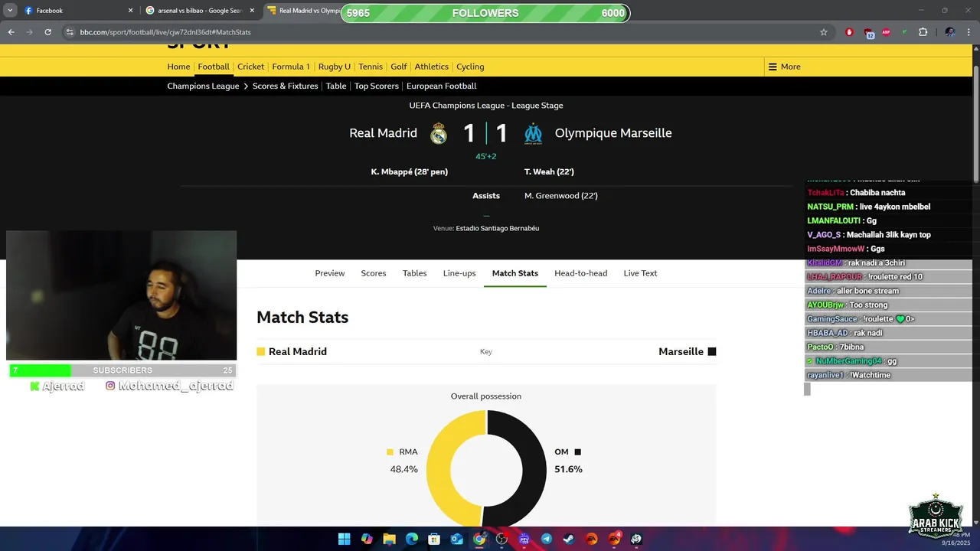Screen dimensions: 980x551
Task: Go back to the previous page
Action: pyautogui.click(x=11, y=32)
